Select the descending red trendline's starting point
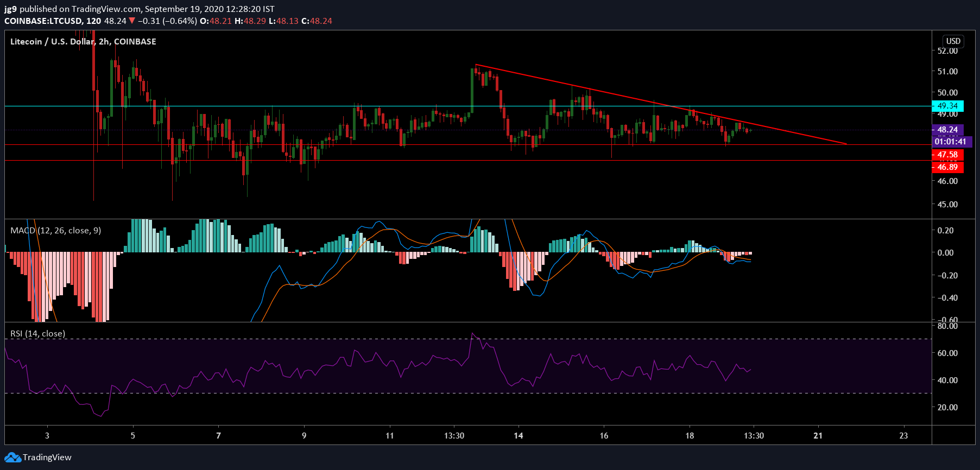This screenshot has width=980, height=470. point(476,65)
